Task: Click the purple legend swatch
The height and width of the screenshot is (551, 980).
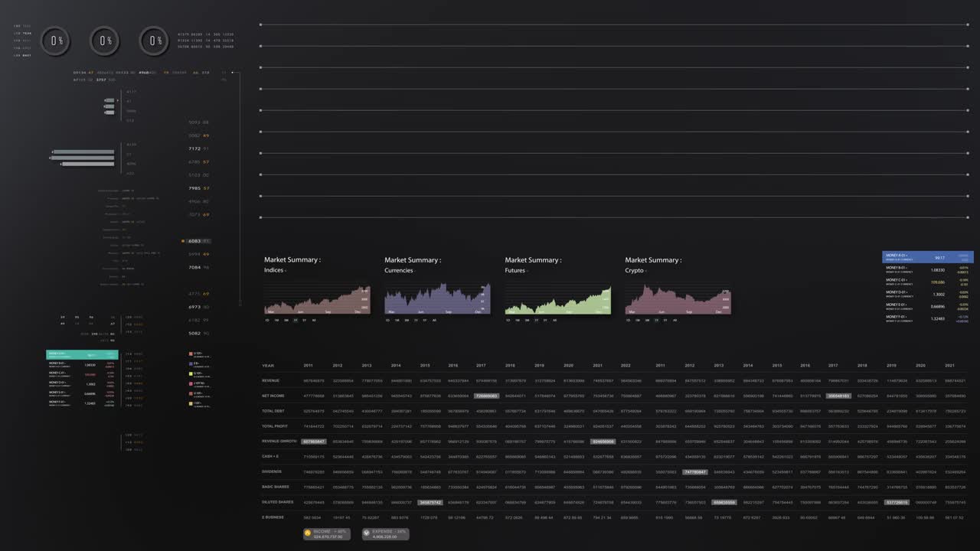Action: coord(191,364)
